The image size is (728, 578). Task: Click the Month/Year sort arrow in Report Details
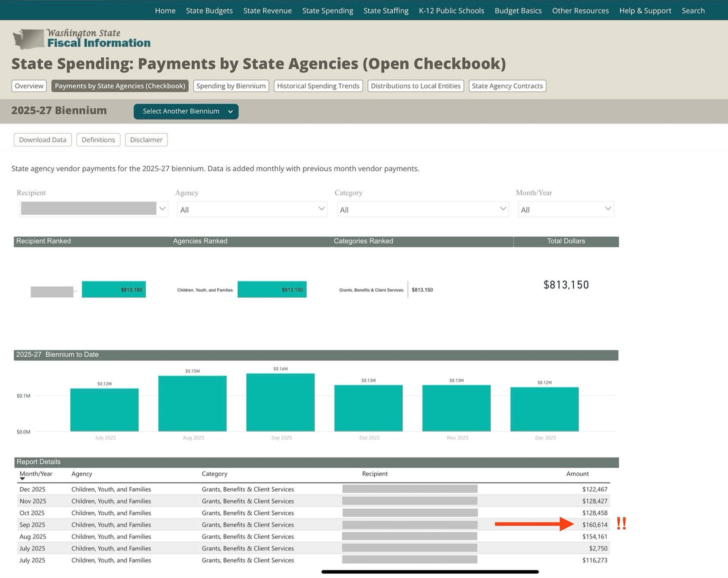click(x=22, y=479)
